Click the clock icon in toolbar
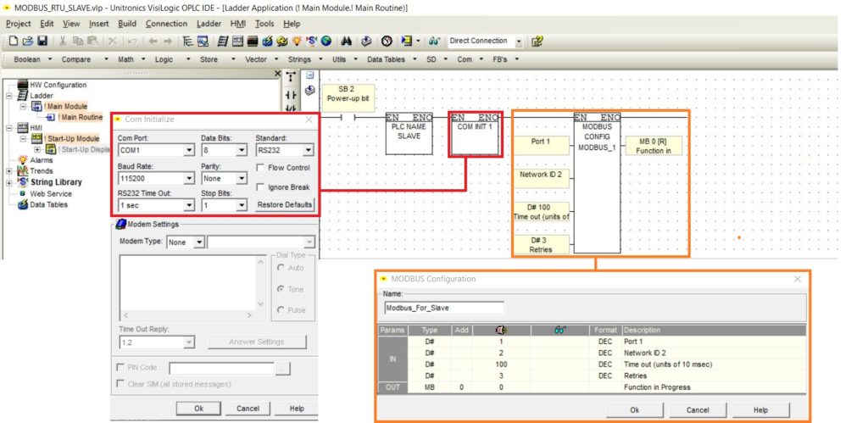 pos(387,41)
